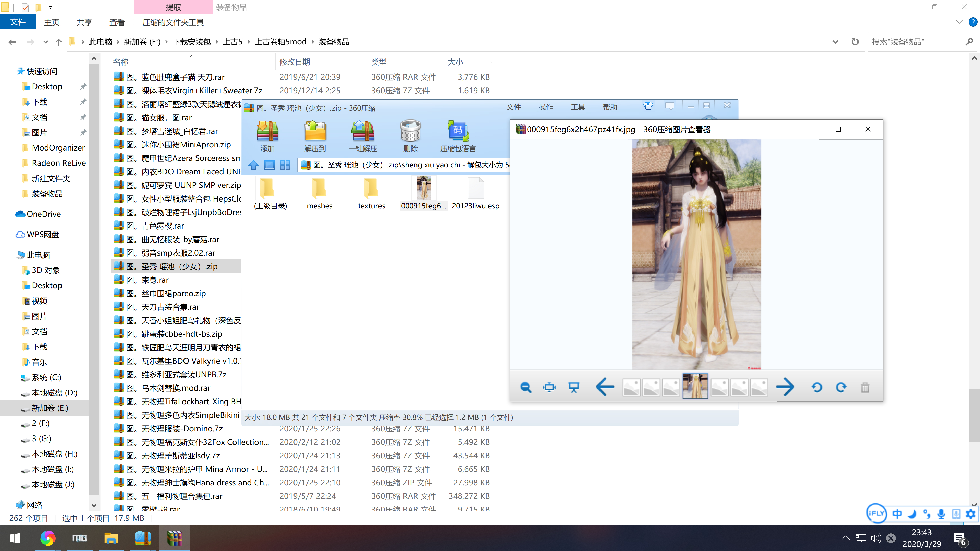The height and width of the screenshot is (551, 980).
Task: Click the chevron after 下载安装包 in breadcrumb
Action: [217, 42]
